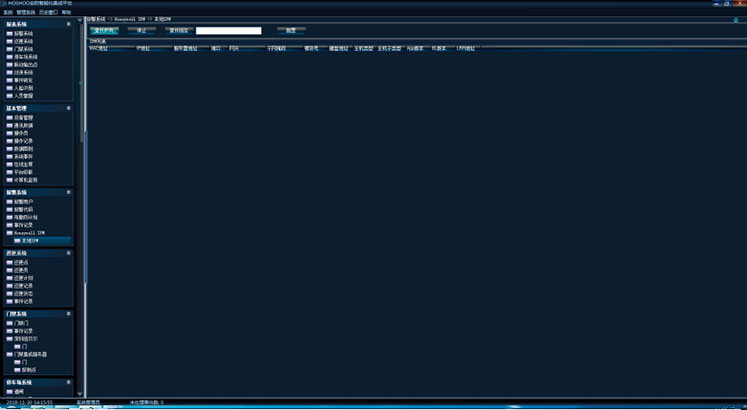This screenshot has width=747, height=410.
Task: Sort the list by MAC地址 column header
Action: point(98,47)
